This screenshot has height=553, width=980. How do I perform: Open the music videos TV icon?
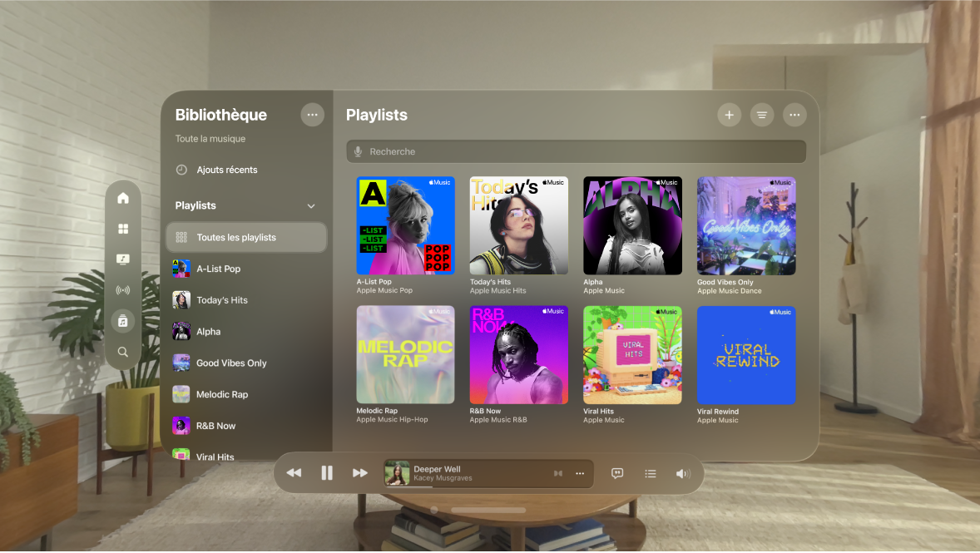123,259
